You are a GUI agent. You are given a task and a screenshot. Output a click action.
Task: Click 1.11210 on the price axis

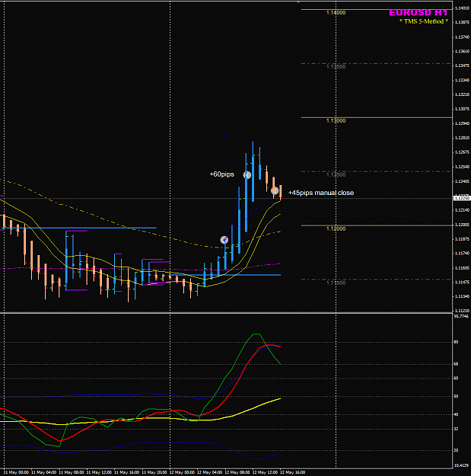point(462,311)
